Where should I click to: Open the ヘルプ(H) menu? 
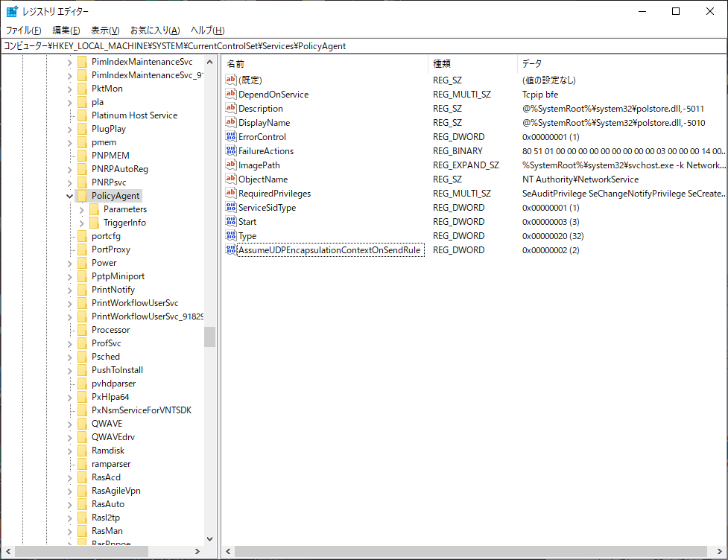coord(208,30)
